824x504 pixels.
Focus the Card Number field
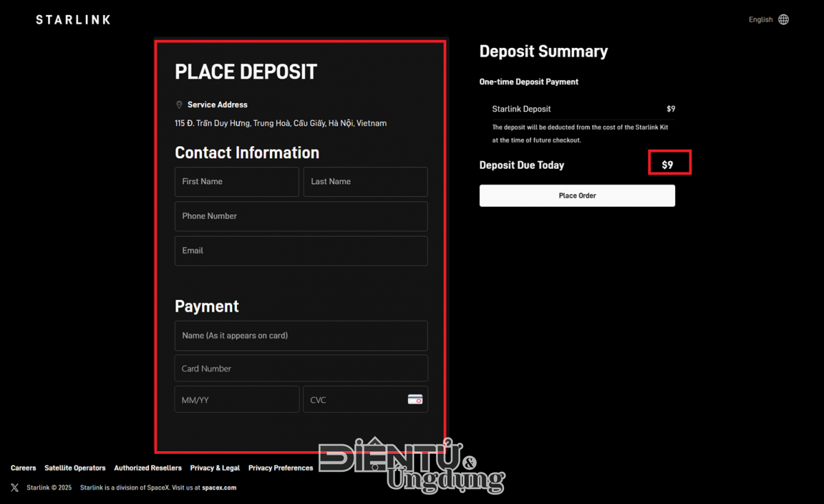pyautogui.click(x=301, y=368)
